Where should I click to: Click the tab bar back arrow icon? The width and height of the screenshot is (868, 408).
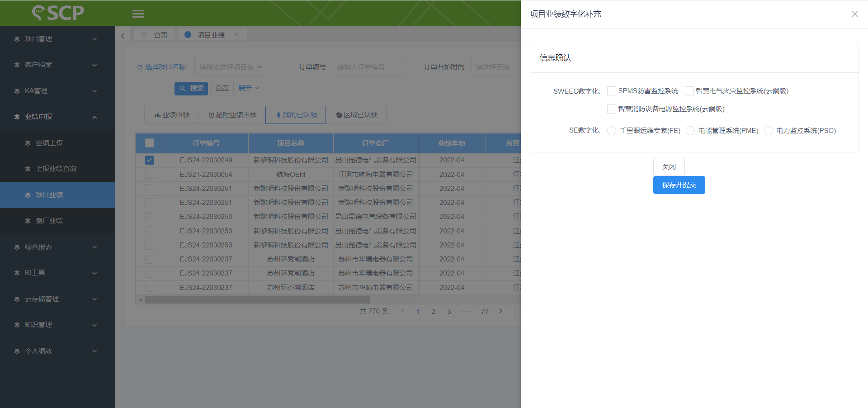(x=123, y=35)
